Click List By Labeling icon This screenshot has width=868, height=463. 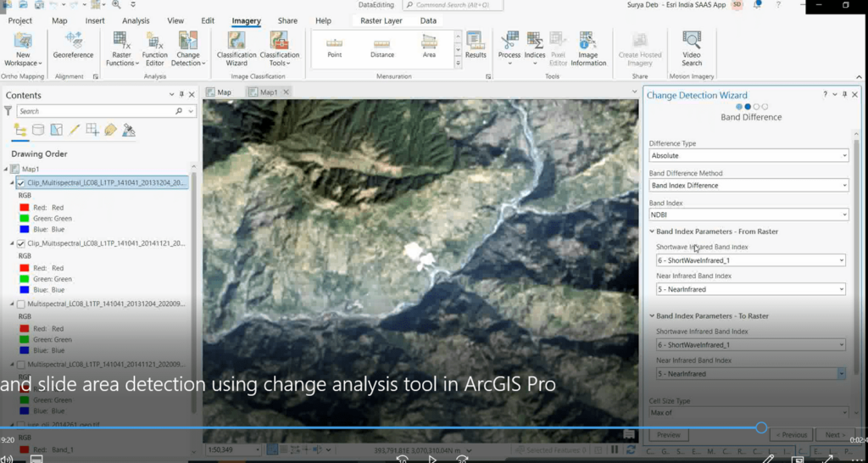point(110,130)
